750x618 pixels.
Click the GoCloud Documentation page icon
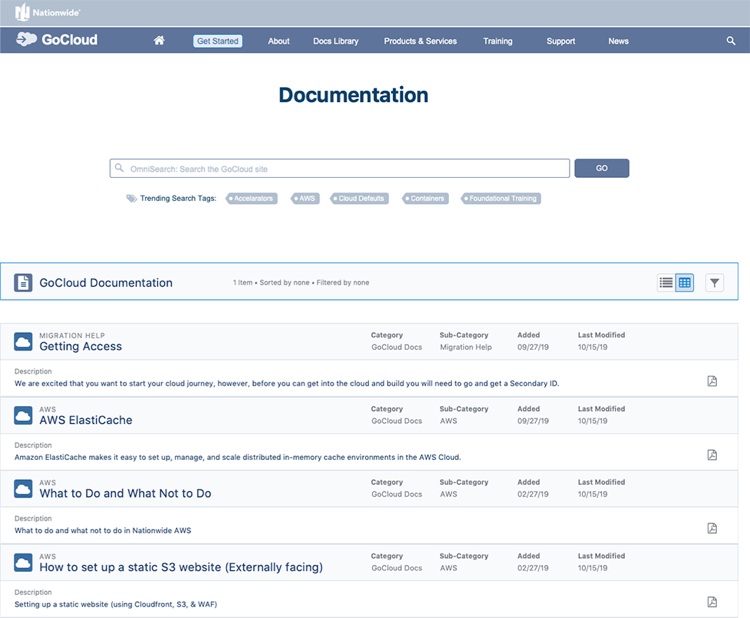(x=23, y=283)
